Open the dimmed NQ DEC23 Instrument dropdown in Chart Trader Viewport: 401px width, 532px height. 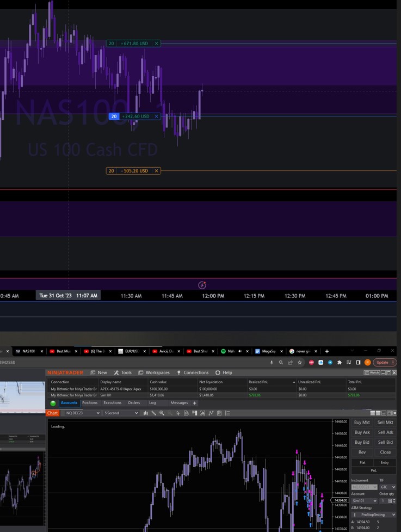pyautogui.click(x=364, y=487)
